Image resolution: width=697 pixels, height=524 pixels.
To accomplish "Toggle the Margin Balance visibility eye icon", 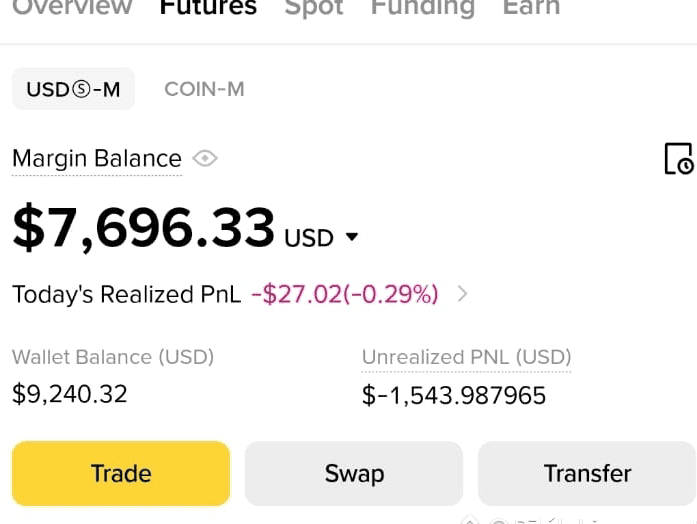I will coord(205,159).
